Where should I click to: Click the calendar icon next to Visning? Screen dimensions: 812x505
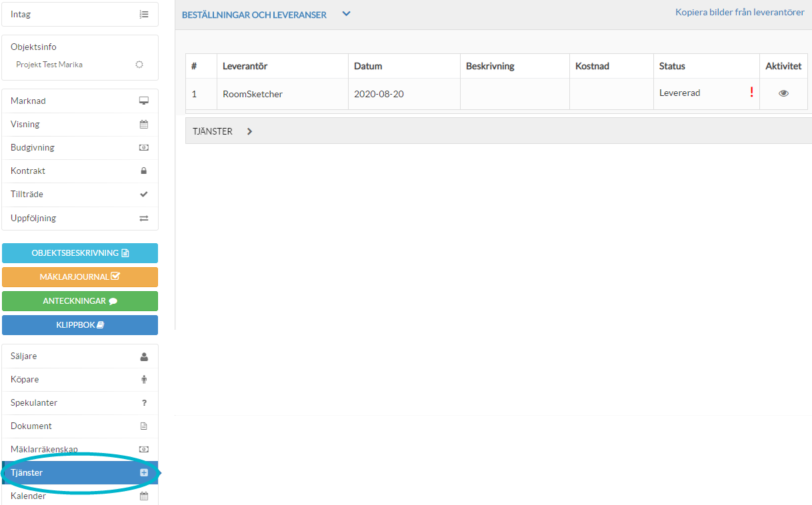(143, 124)
